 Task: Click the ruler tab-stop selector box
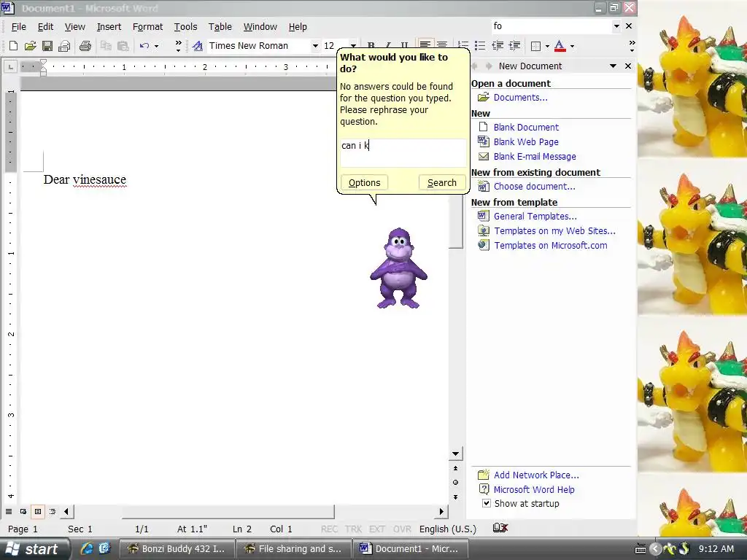(x=10, y=66)
